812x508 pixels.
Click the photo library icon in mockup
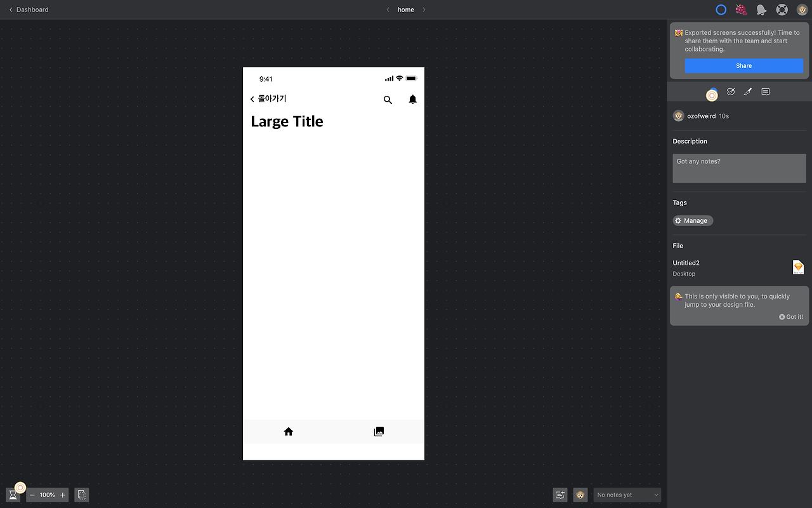(379, 432)
